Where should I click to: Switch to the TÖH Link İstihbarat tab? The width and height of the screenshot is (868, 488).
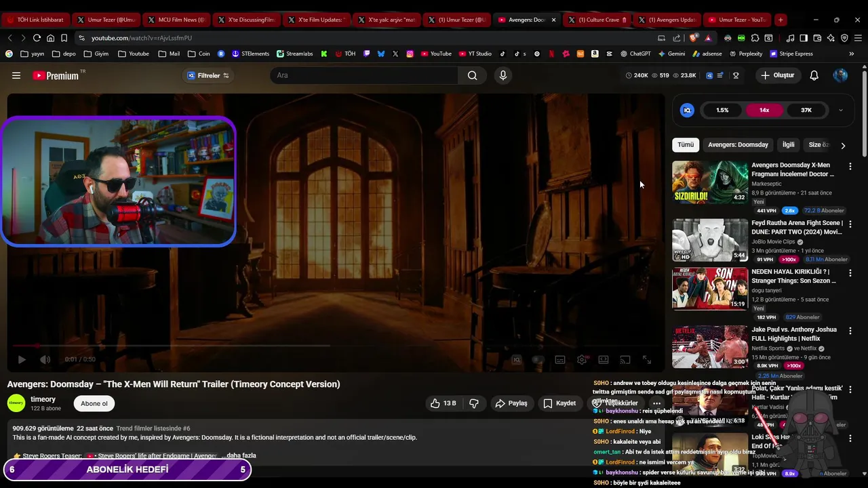pyautogui.click(x=35, y=20)
